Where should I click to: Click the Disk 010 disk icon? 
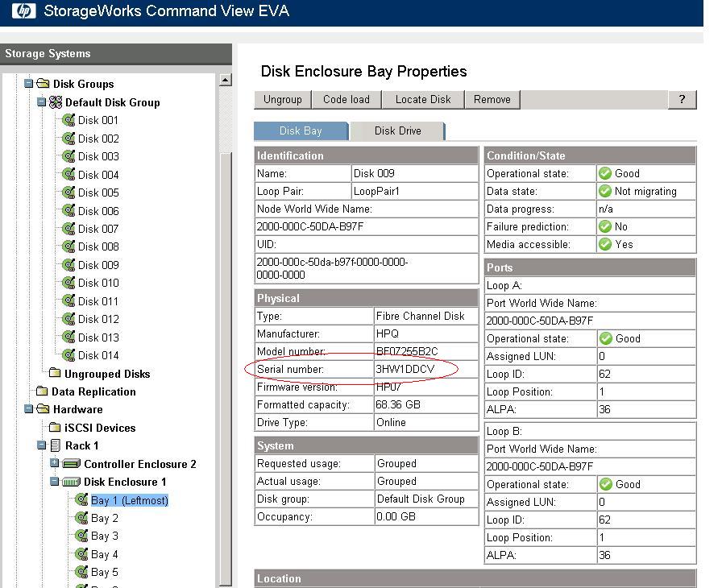[68, 283]
